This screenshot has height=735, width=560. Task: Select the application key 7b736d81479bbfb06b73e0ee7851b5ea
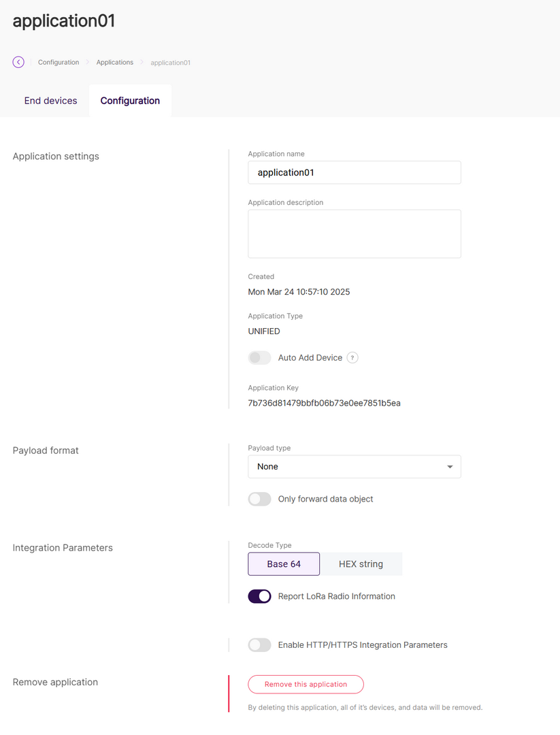pyautogui.click(x=325, y=403)
